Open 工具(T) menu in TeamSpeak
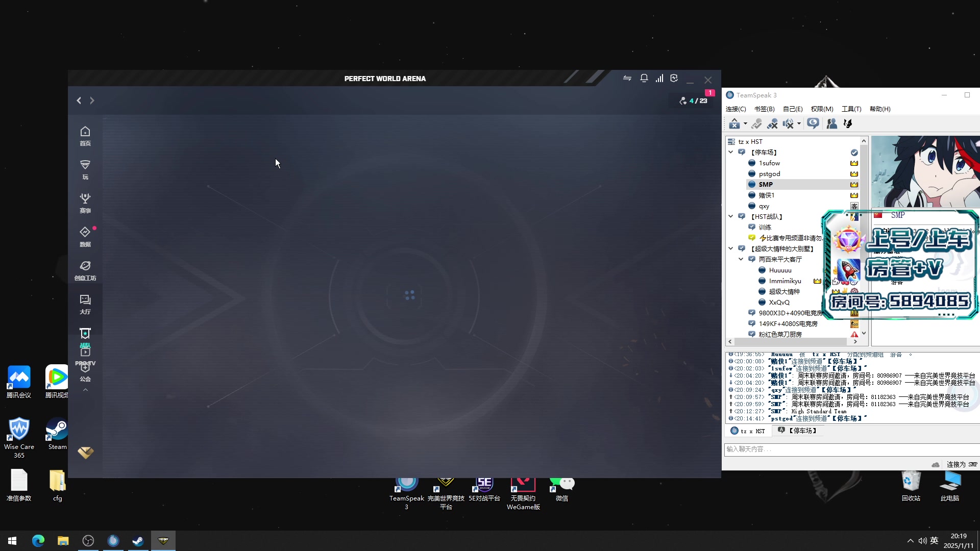 click(851, 108)
